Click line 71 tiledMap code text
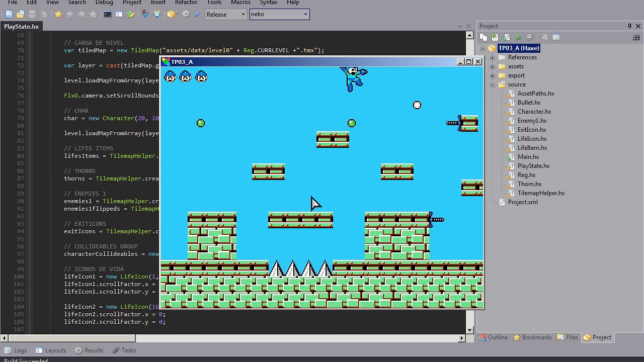Viewport: 644px width, 362px height. coord(194,50)
